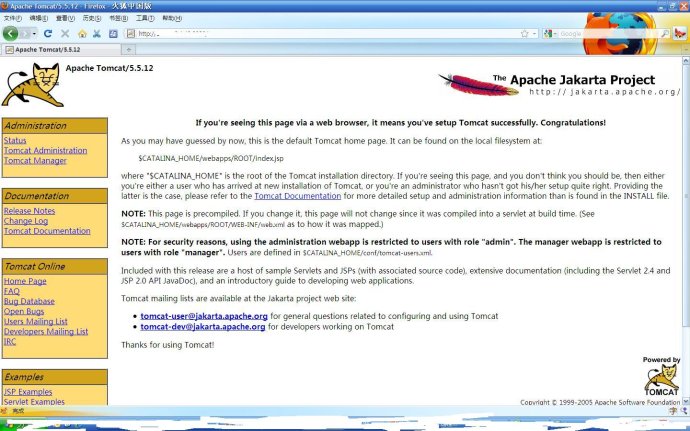Click the Apache feather logo
690x431 pixels.
[477, 84]
